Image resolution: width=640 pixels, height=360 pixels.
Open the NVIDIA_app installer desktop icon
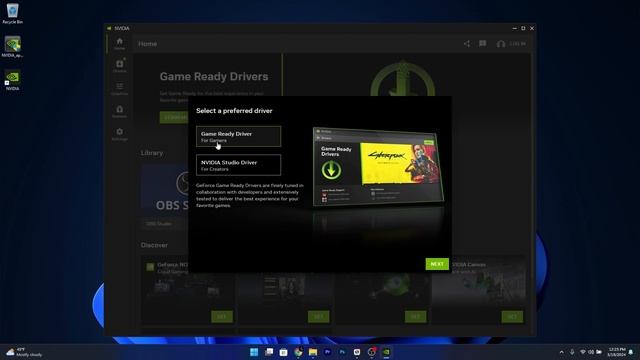tap(12, 47)
